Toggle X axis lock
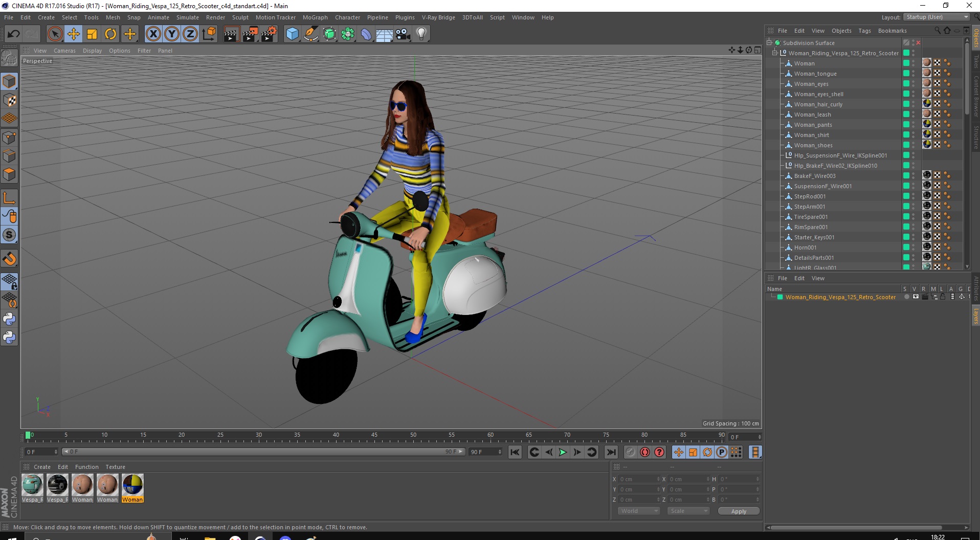Screen dimensions: 980x540 [x=153, y=34]
